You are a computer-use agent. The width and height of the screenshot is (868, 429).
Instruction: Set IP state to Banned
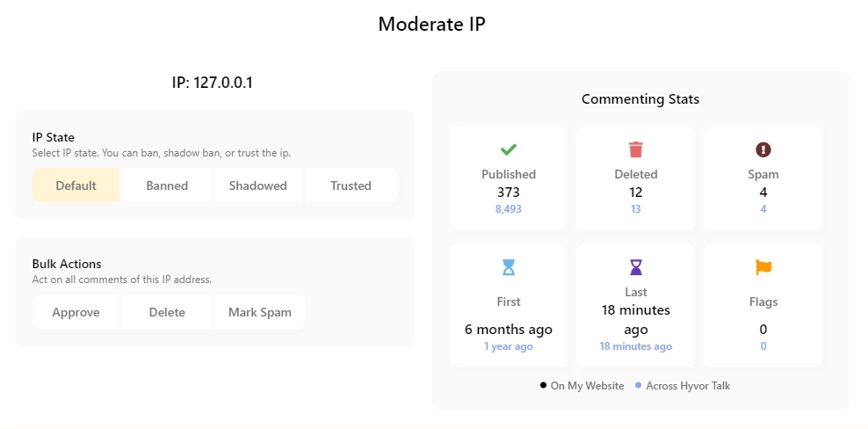pos(167,185)
